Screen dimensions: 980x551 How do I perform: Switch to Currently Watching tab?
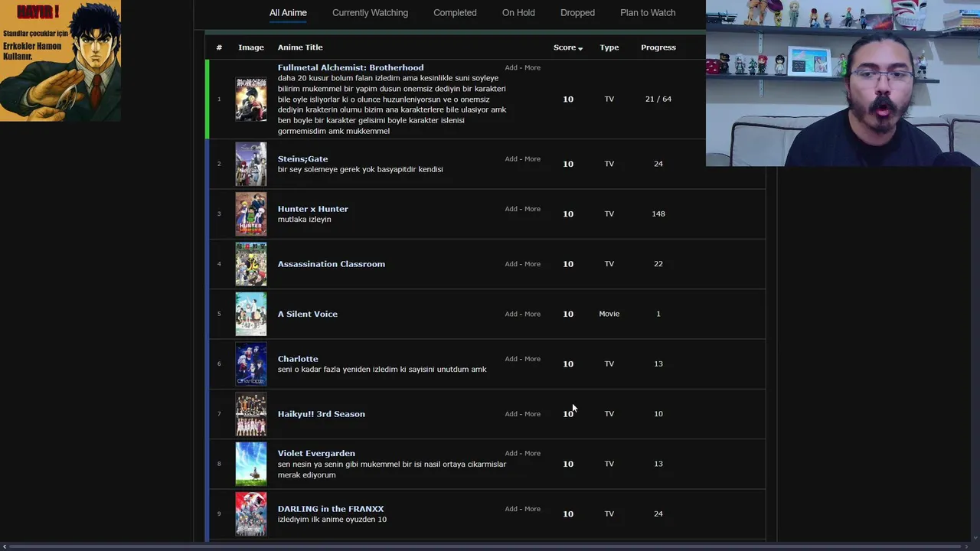pyautogui.click(x=370, y=12)
